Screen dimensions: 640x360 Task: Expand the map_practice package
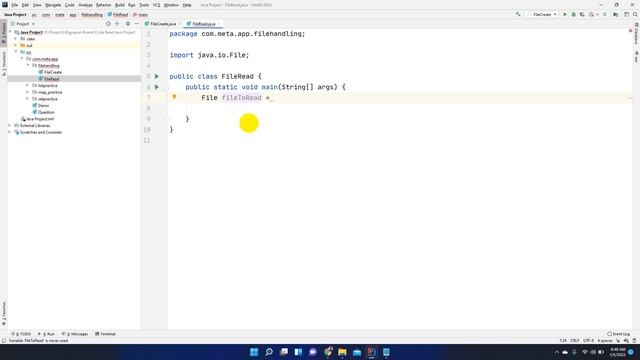point(28,92)
